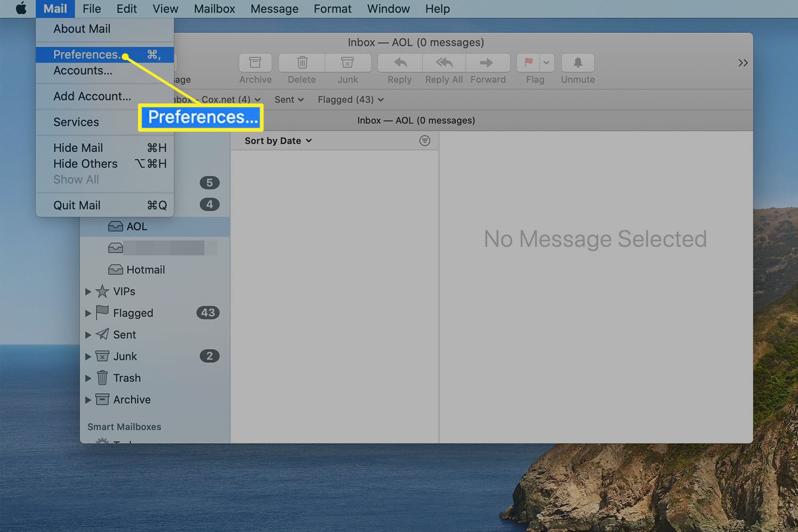Choose Hide Mail

click(105, 148)
